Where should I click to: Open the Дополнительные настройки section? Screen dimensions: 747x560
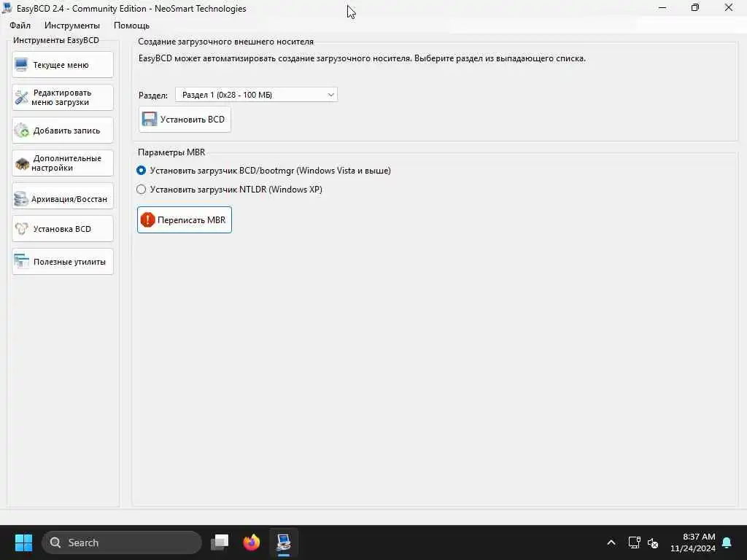pyautogui.click(x=63, y=163)
